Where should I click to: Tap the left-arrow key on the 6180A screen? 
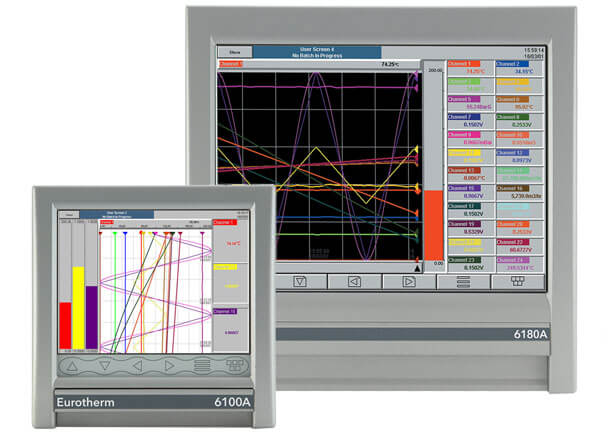(354, 282)
